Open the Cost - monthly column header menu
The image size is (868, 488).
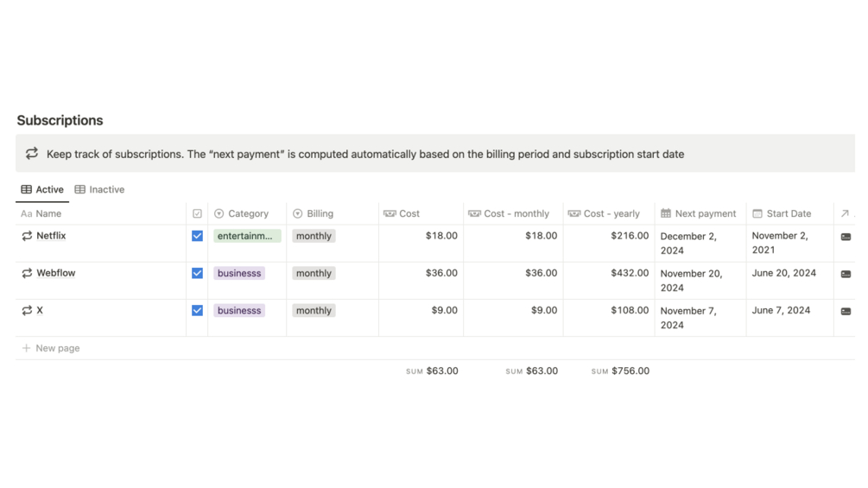[513, 213]
